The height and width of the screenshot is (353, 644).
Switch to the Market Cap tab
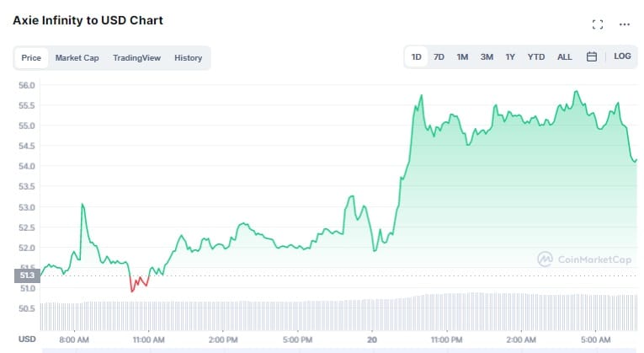coord(77,58)
